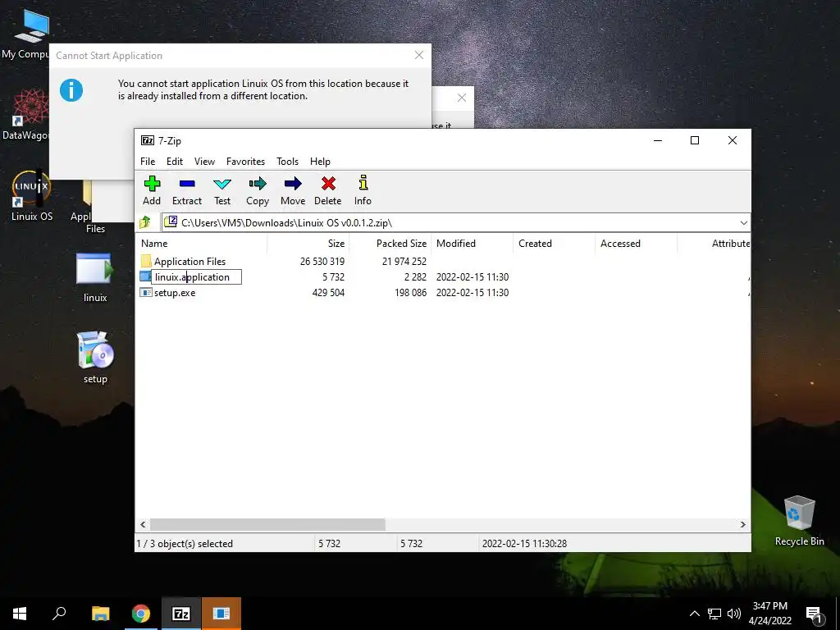This screenshot has height=630, width=840.
Task: Select the Recycle Bin desktop icon
Action: [799, 521]
